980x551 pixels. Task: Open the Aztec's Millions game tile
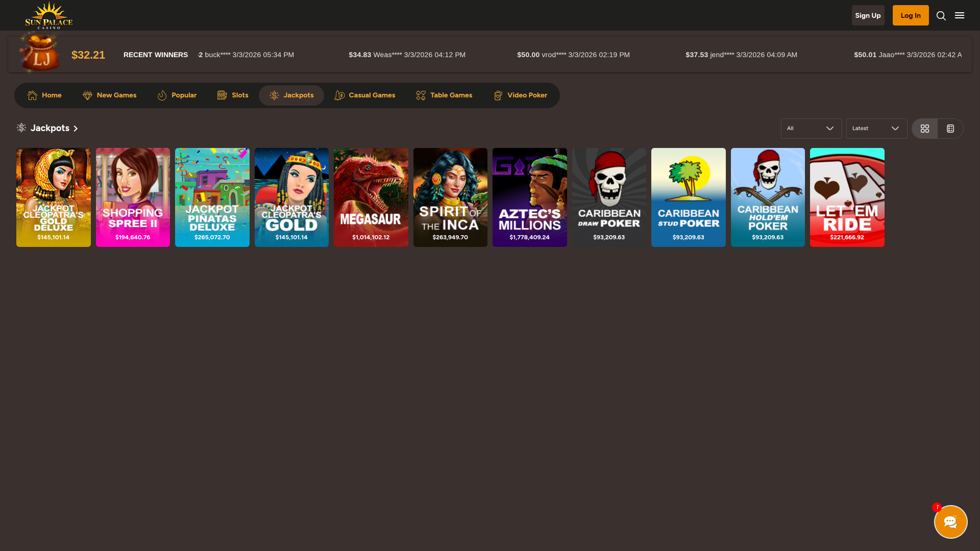pos(529,197)
